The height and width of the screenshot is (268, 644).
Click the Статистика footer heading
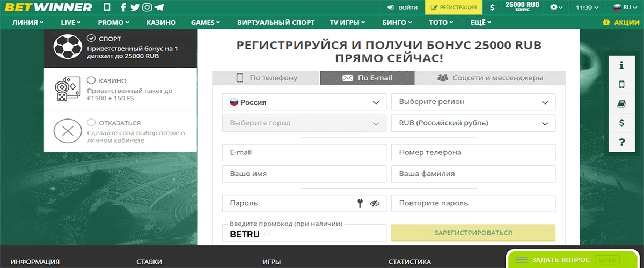coord(409,262)
